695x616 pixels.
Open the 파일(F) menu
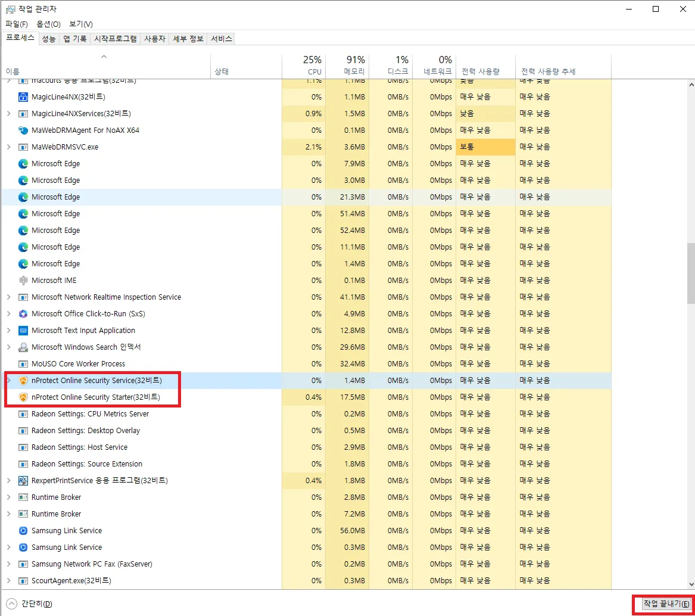pos(17,24)
